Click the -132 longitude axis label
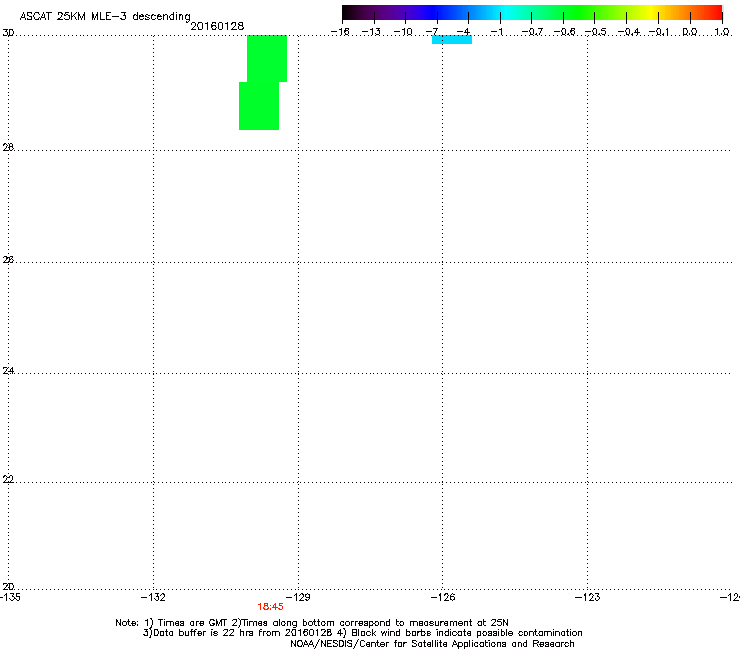 pos(153,597)
